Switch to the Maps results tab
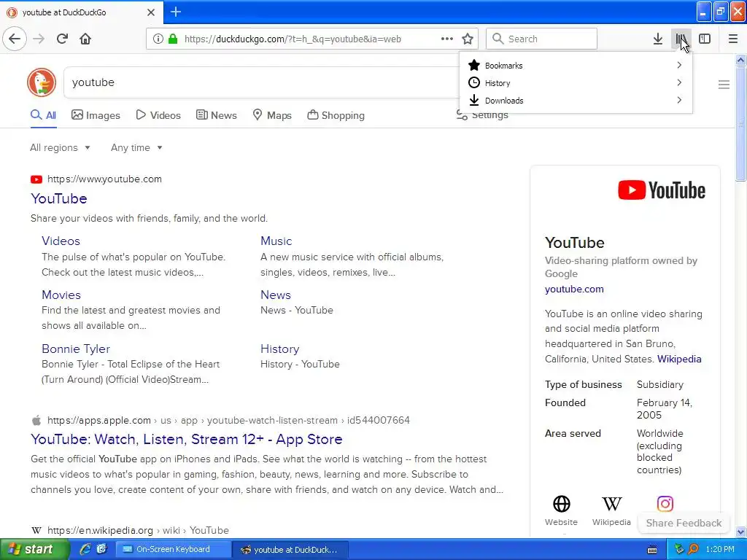The width and height of the screenshot is (747, 560). click(x=272, y=115)
